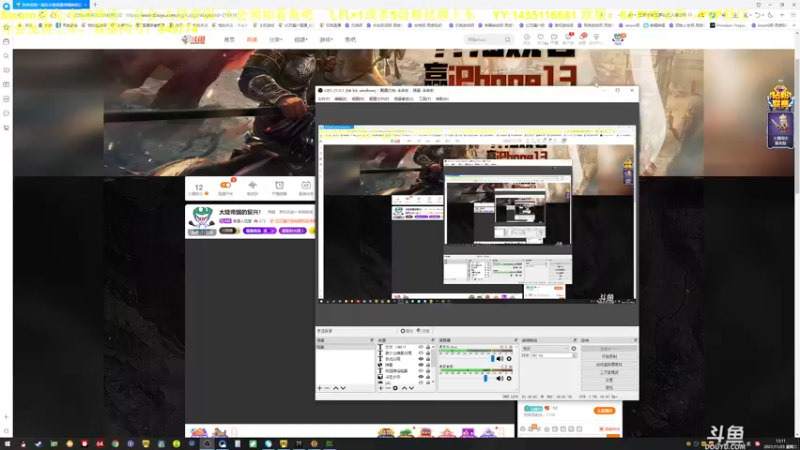This screenshot has height=450, width=800.
Task: Click the Douyu search input field
Action: pyautogui.click(x=485, y=39)
